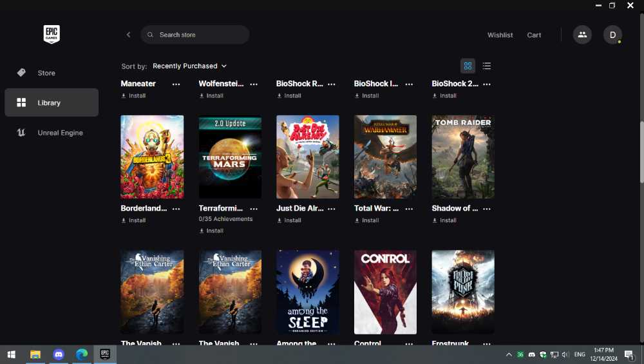Open the Borderlands 3 cover thumbnail
Image resolution: width=644 pixels, height=364 pixels.
(152, 157)
